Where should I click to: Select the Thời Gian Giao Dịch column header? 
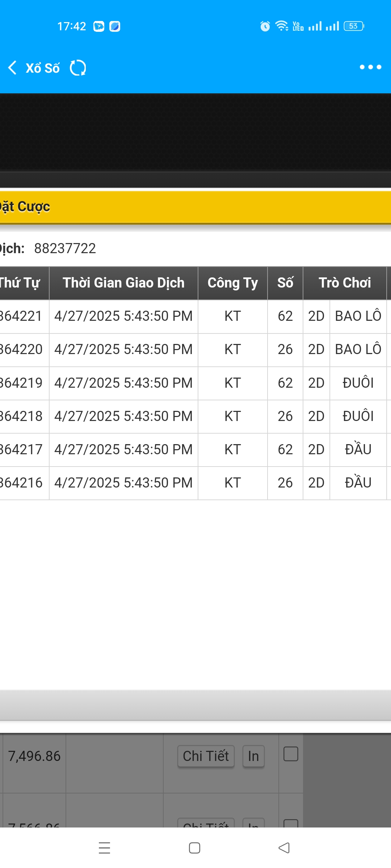pyautogui.click(x=123, y=283)
